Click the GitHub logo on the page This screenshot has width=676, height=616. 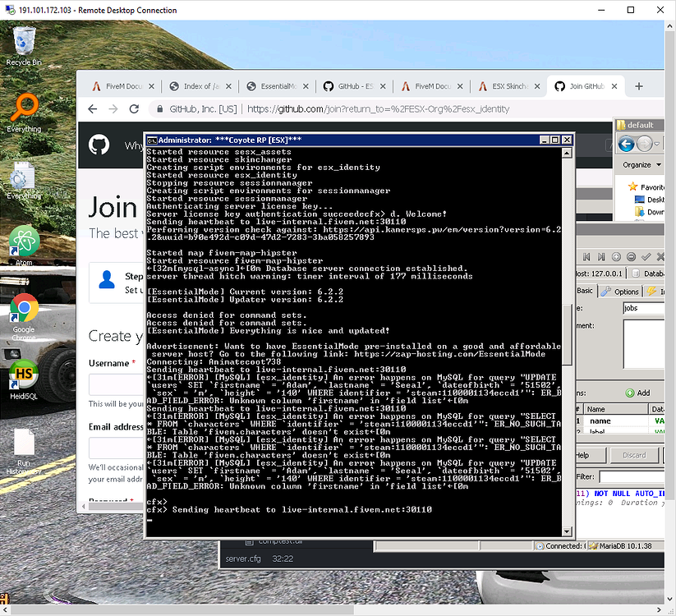(98, 144)
